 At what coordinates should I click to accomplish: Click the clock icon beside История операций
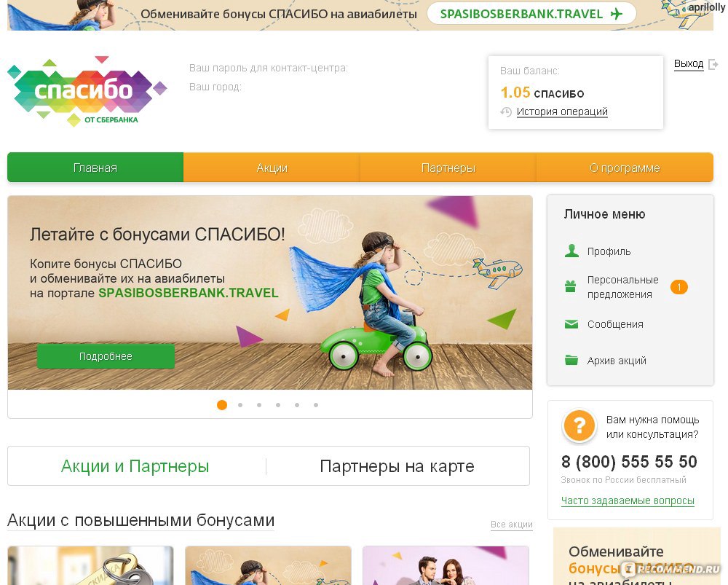506,112
